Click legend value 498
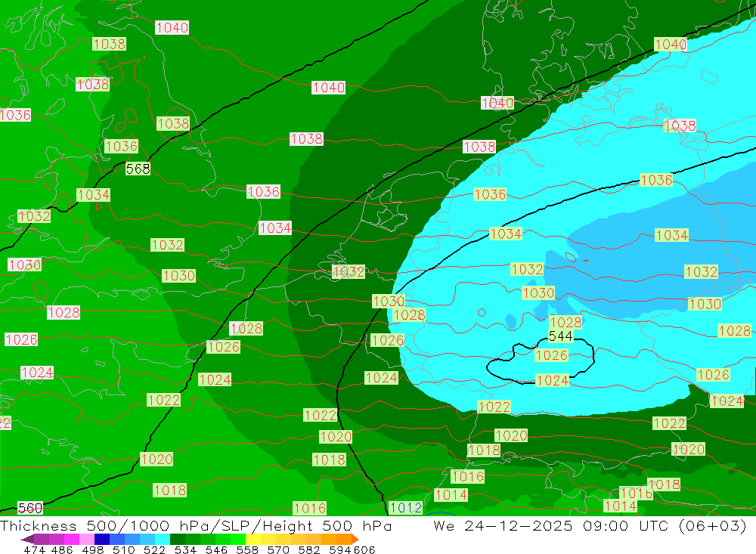 tap(93, 549)
